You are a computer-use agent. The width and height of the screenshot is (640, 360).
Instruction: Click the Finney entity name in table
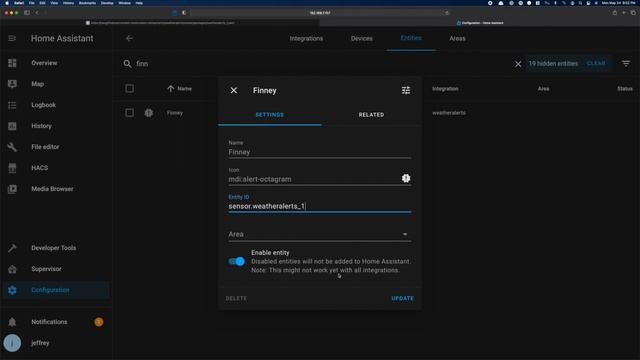(175, 113)
